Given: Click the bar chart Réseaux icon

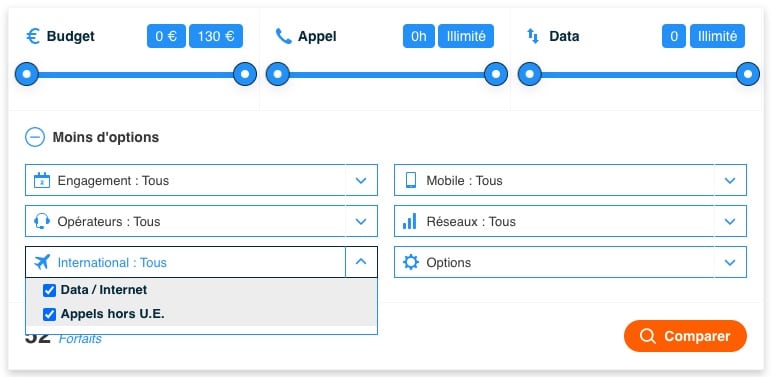Looking at the screenshot, I should [410, 221].
